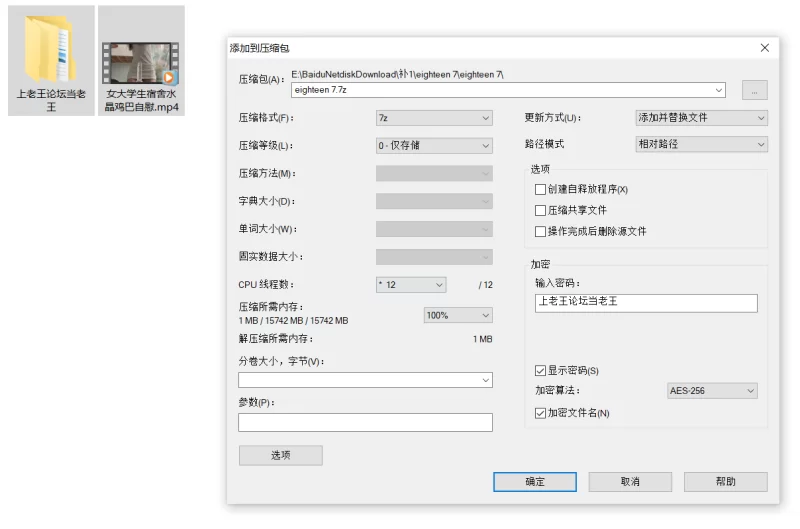
Task: Open the 压缩格式 dropdown showing 7z
Action: pos(434,118)
